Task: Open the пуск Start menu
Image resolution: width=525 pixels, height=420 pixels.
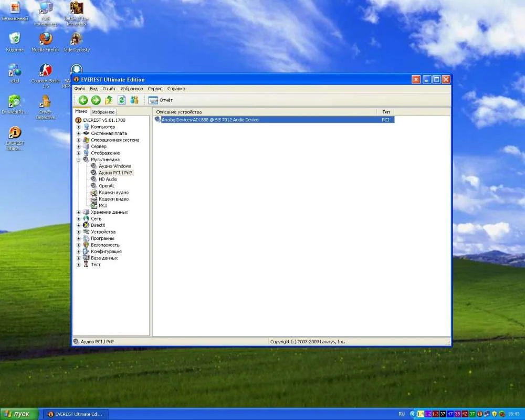Action: [x=19, y=414]
